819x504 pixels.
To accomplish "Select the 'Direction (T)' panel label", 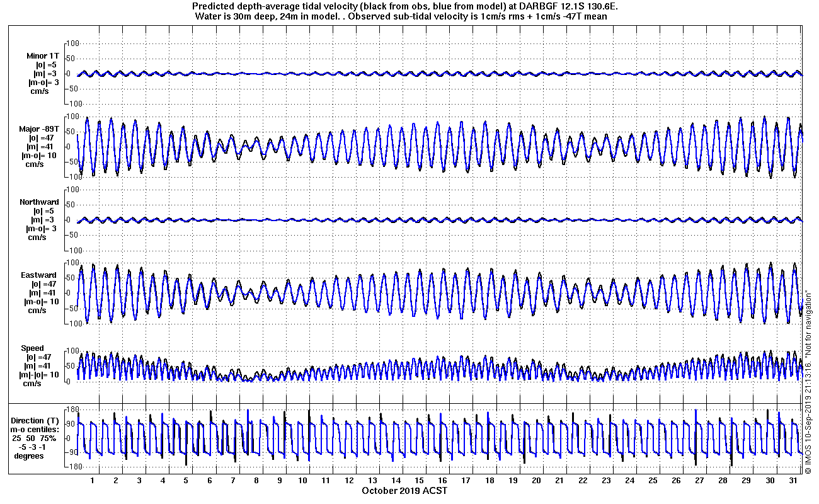I will [x=36, y=421].
